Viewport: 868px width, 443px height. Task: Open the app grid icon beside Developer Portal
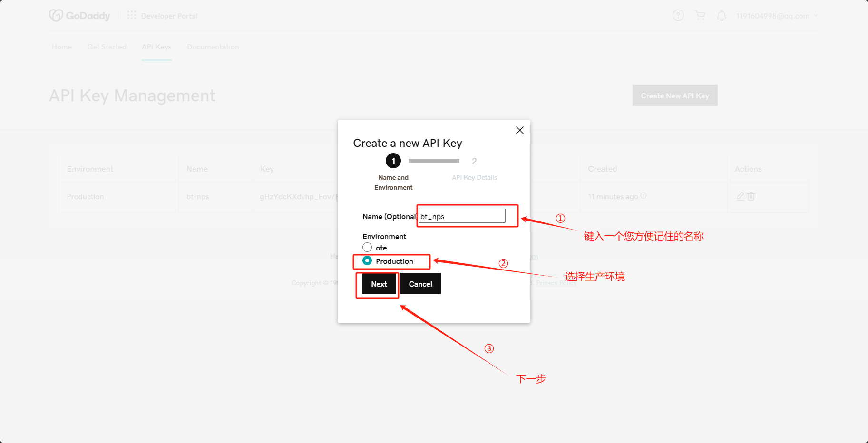[132, 15]
